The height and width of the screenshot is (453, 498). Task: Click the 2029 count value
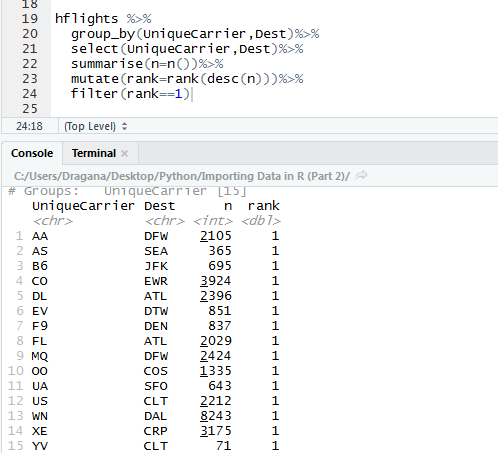tap(216, 341)
